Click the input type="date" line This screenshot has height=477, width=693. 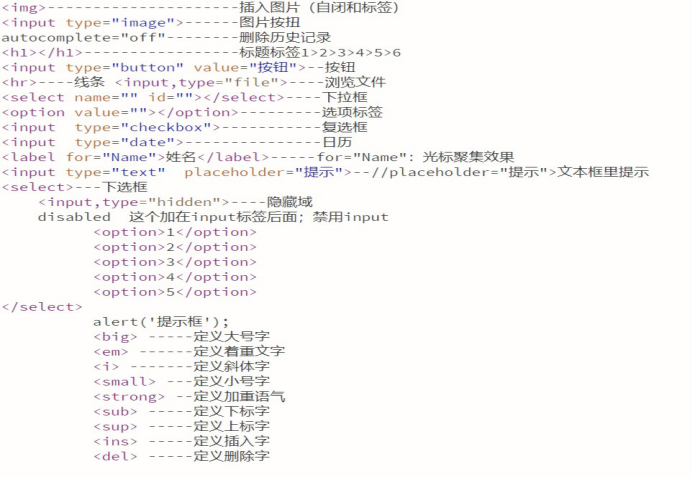tap(177, 142)
